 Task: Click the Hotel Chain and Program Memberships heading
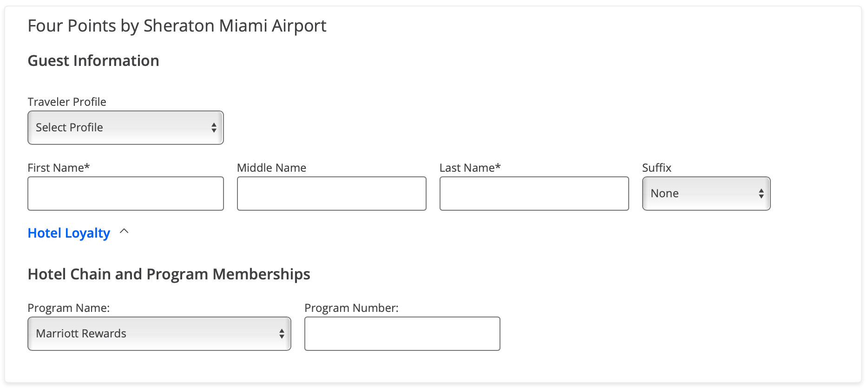pos(169,274)
